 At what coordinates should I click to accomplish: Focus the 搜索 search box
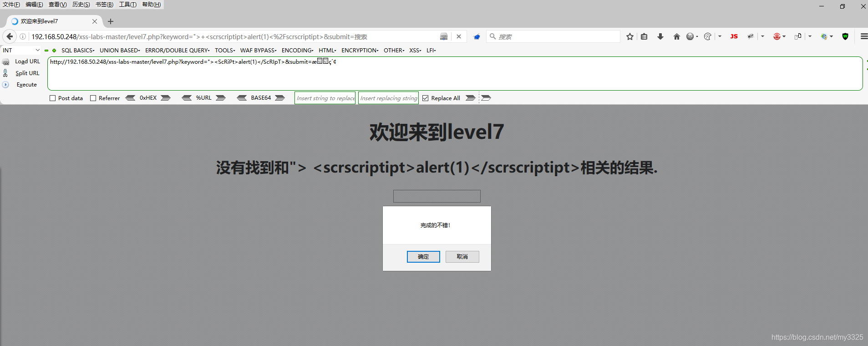(553, 36)
